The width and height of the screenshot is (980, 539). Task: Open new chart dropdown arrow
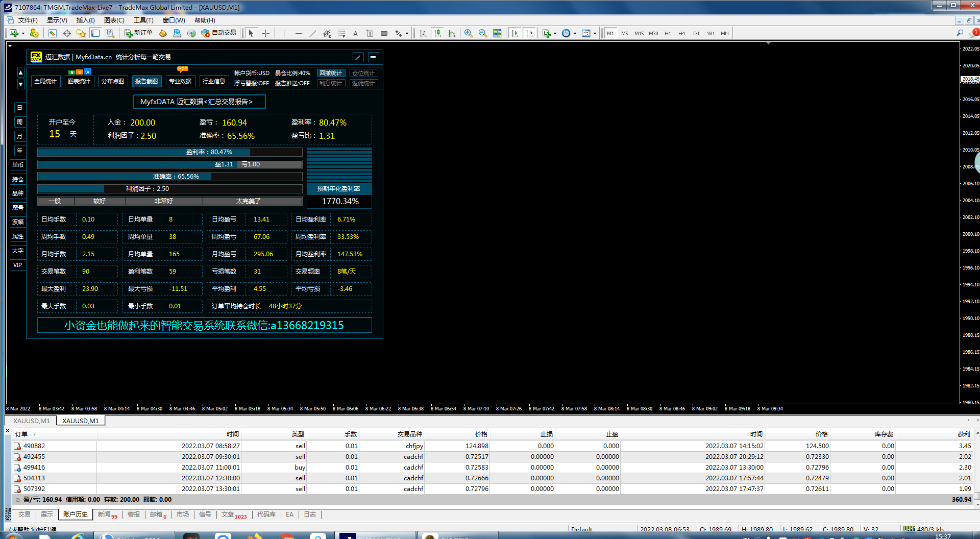23,34
